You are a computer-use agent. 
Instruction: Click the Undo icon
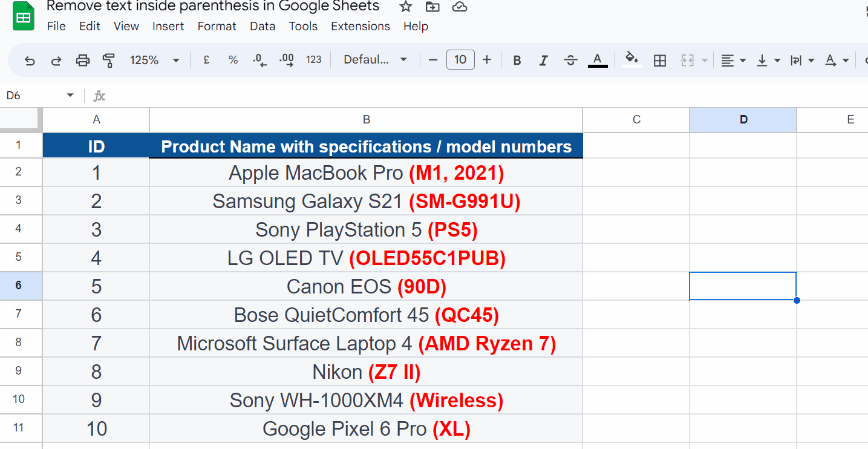click(x=29, y=60)
